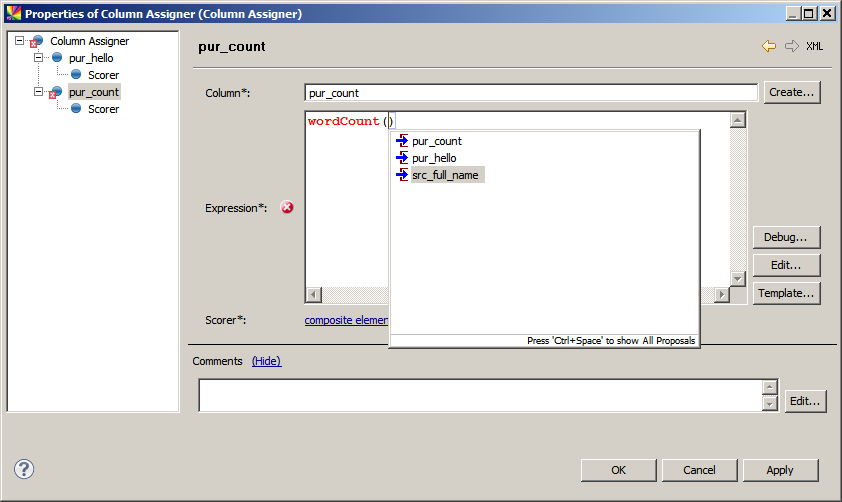Choose pur_hello in the autocomplete popup
Screen dimensions: 842x502
click(434, 158)
